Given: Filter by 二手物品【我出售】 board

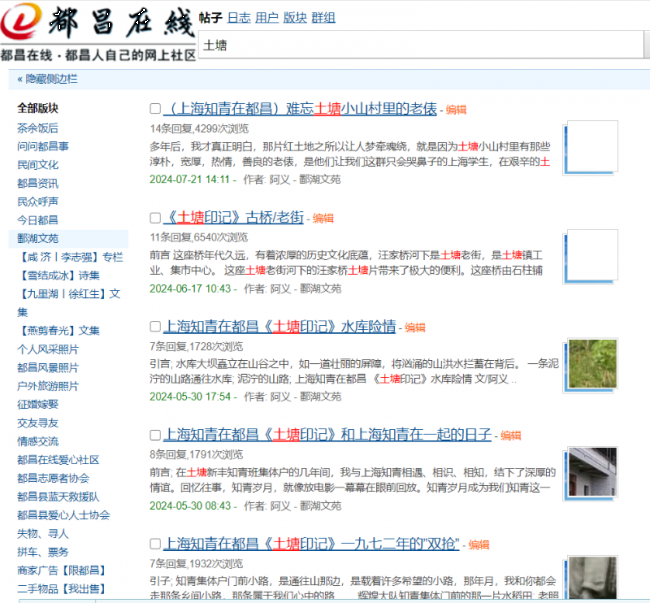Looking at the screenshot, I should (x=62, y=588).
